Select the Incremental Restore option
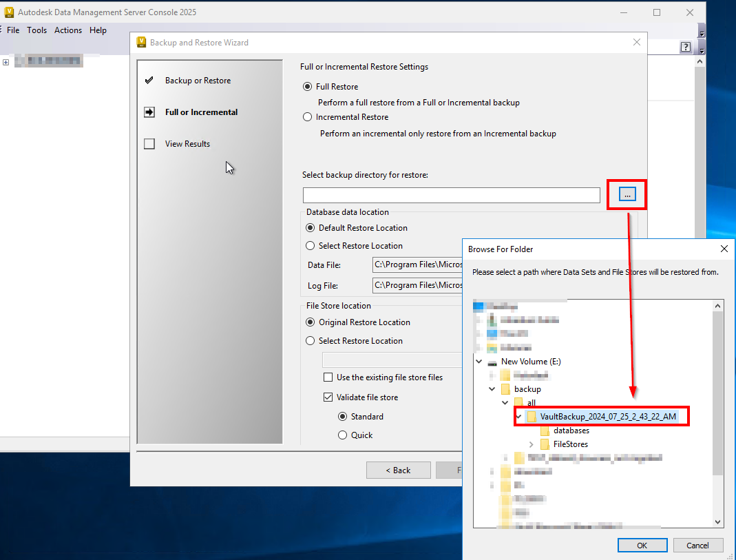Image resolution: width=736 pixels, height=560 pixels. (x=307, y=116)
